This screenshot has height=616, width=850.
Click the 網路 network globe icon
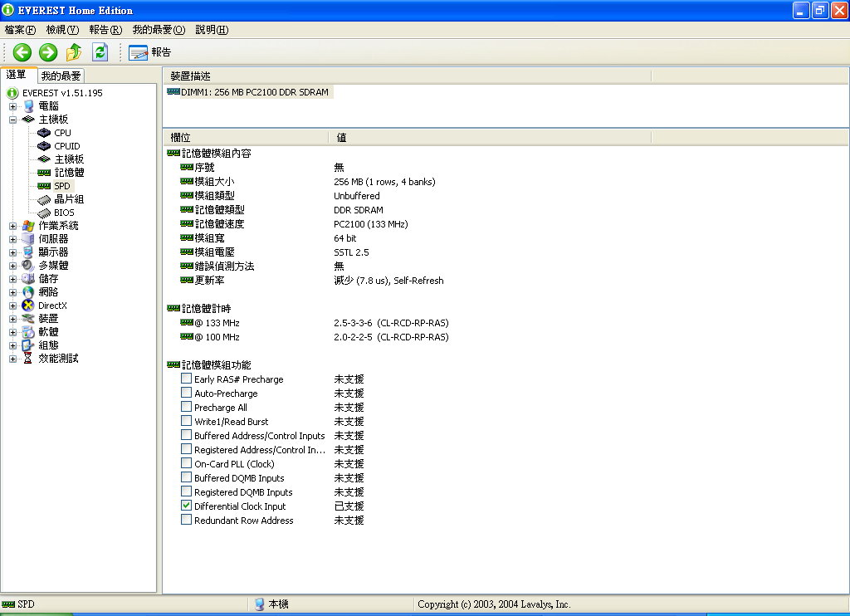pos(28,292)
